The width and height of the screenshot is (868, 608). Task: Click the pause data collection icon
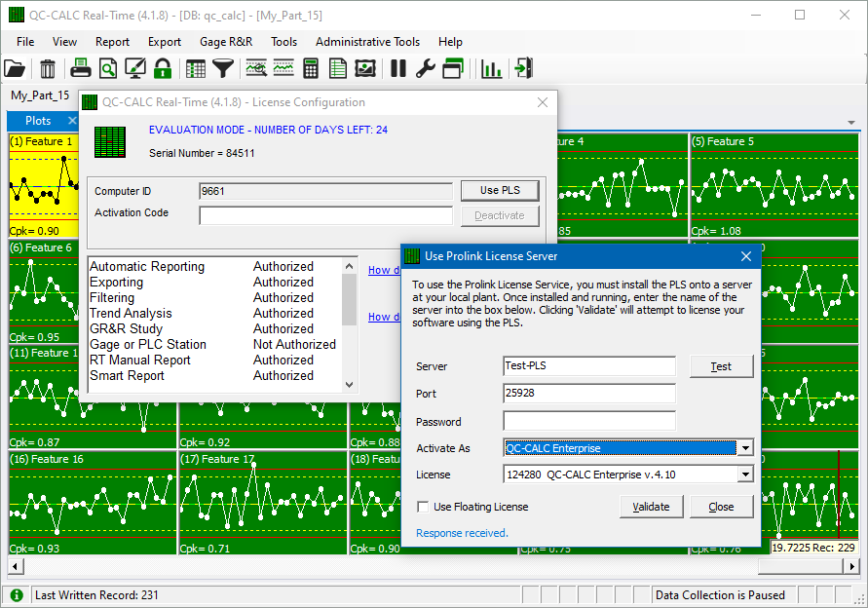pyautogui.click(x=398, y=68)
